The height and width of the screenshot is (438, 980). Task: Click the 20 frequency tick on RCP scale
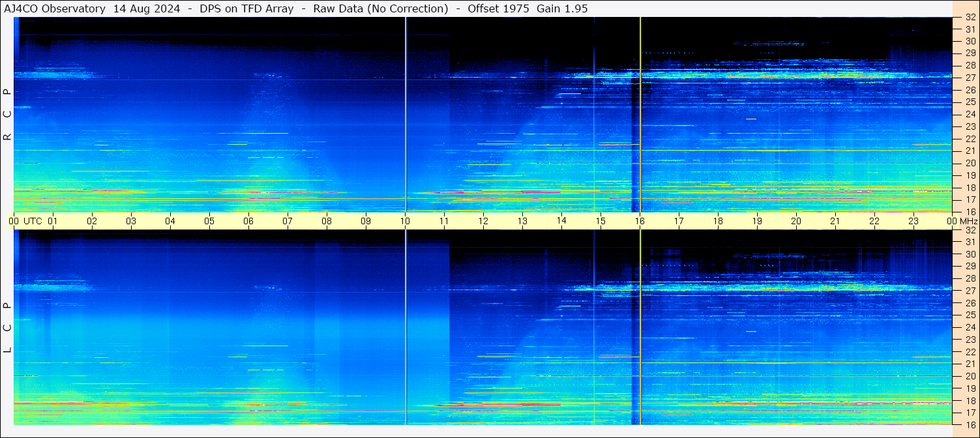[x=970, y=163]
